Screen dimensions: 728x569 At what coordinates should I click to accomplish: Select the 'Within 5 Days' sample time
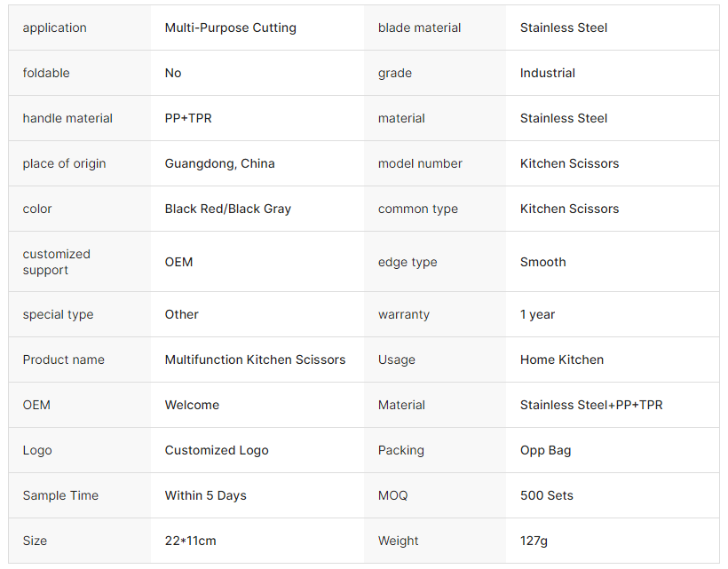click(205, 495)
